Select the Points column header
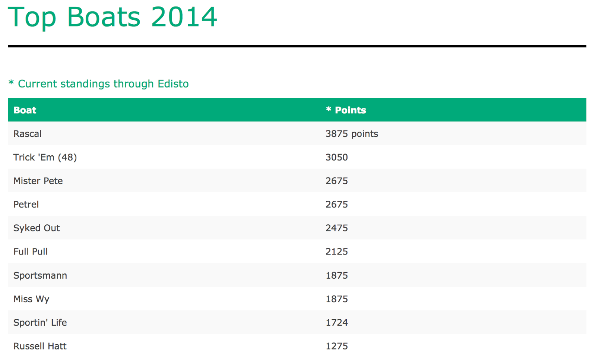Screen dimensions: 596x364 click(x=346, y=110)
